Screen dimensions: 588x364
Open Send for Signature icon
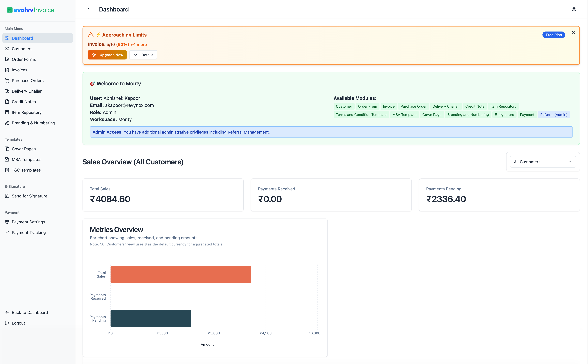(x=7, y=196)
